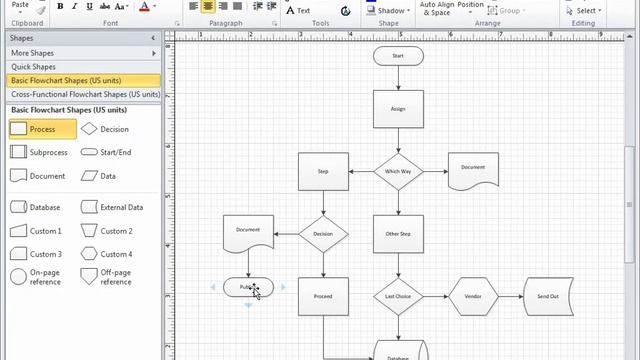Click the AutoConnect arrow below Publish shape
The width and height of the screenshot is (640, 360).
coord(248,305)
